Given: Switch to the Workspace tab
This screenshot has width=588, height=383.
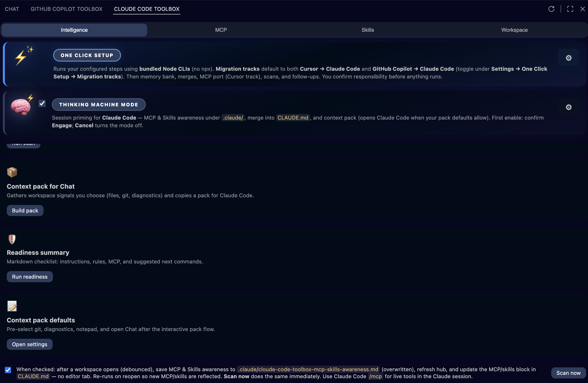Looking at the screenshot, I should coord(514,30).
